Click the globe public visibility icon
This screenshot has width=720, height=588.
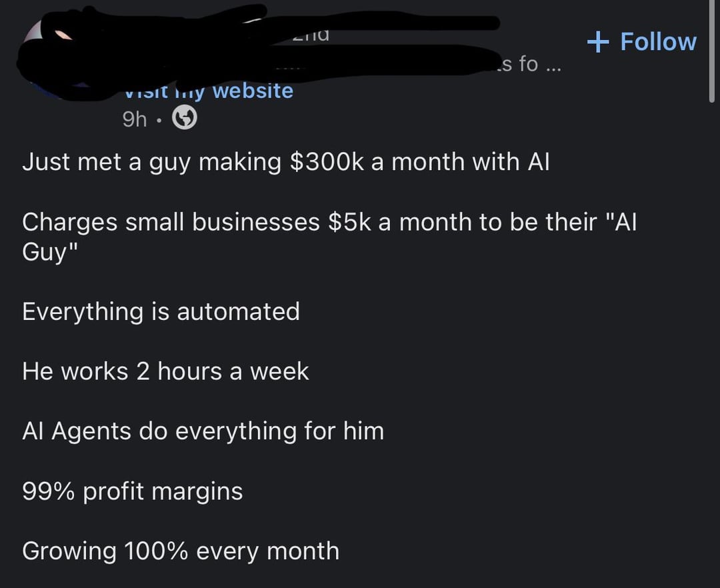pos(184,119)
